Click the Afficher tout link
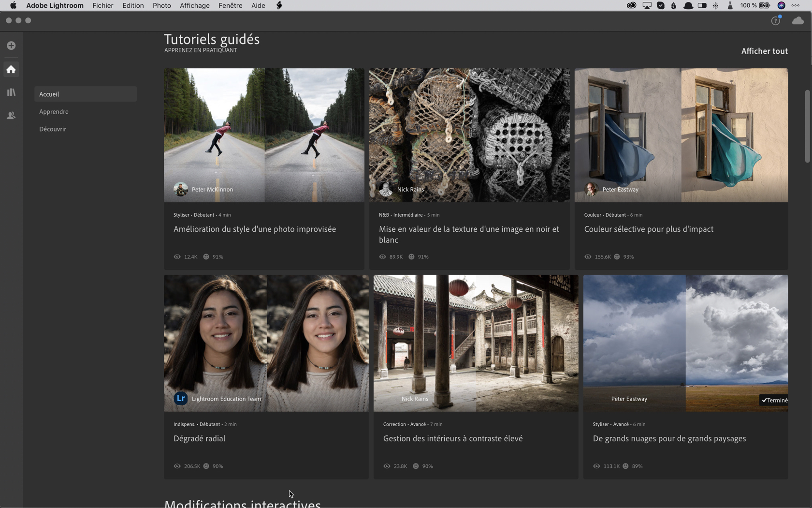Screen dimensions: 812x508 (x=764, y=51)
